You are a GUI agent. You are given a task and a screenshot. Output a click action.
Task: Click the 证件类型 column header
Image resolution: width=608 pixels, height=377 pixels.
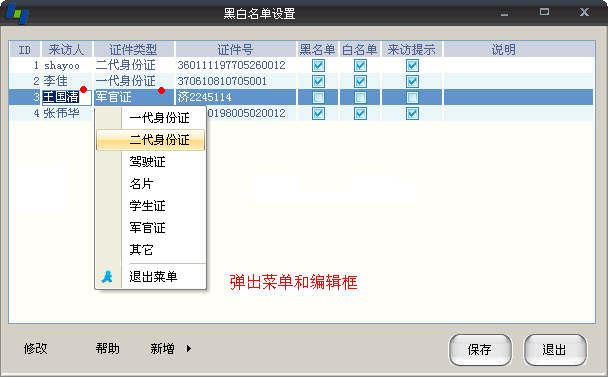(x=134, y=49)
